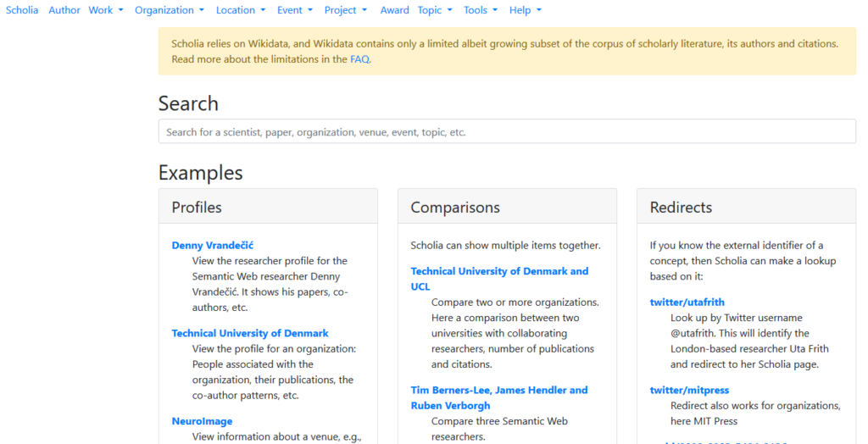The width and height of the screenshot is (868, 444).
Task: Open Tim Berners-Lee, James Hendler comparison link
Action: tap(499, 398)
